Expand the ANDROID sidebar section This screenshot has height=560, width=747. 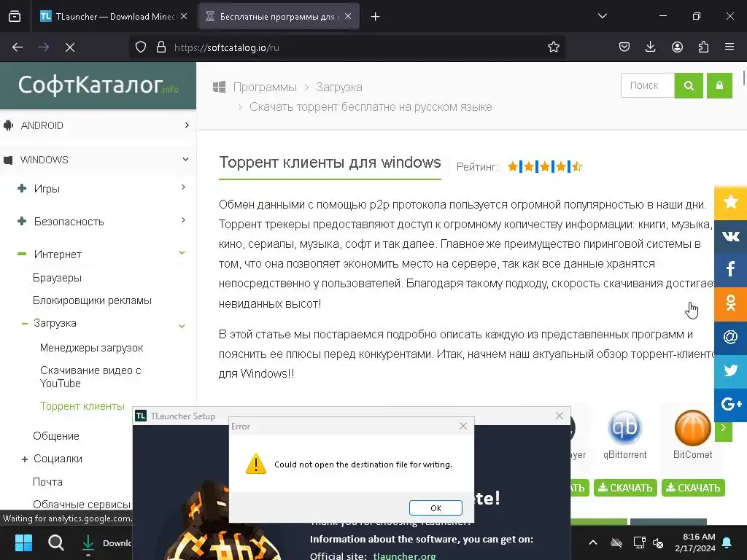coord(187,125)
